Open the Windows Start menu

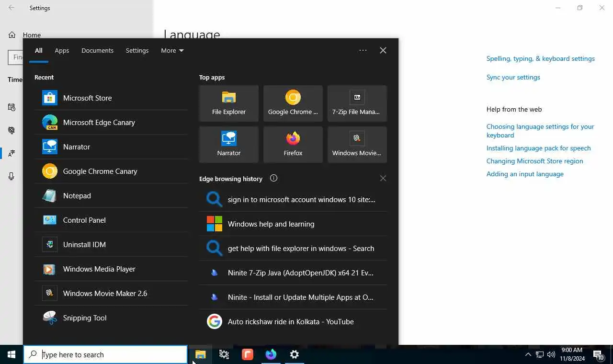point(11,354)
